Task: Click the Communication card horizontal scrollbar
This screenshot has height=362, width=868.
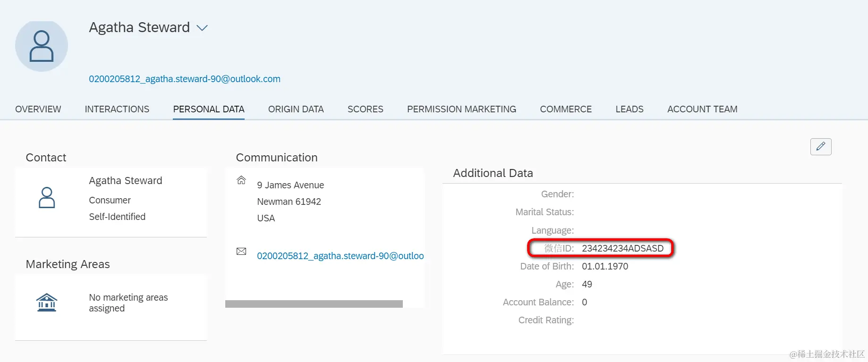Action: (x=314, y=304)
